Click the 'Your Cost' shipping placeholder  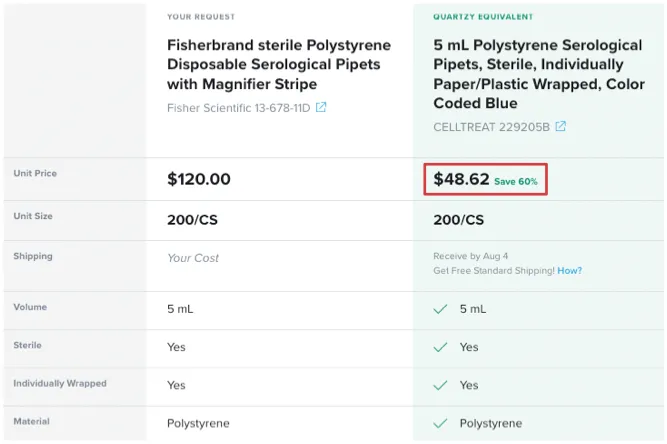click(193, 258)
